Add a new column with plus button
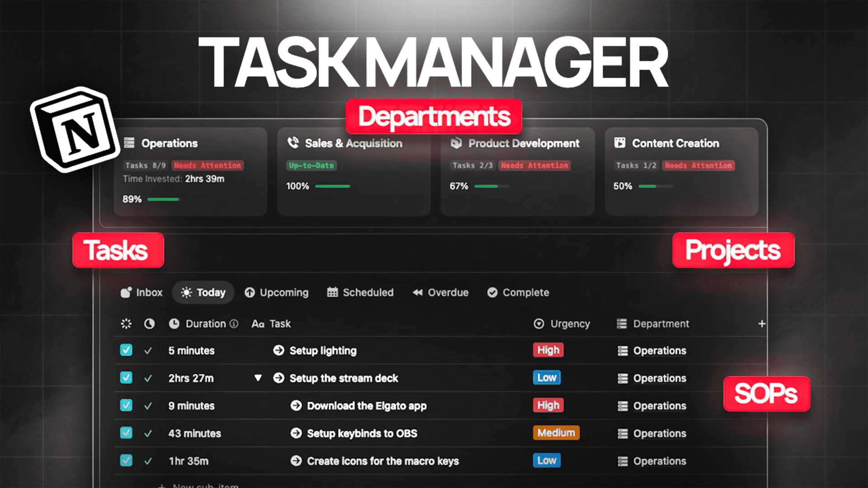 pyautogui.click(x=762, y=324)
